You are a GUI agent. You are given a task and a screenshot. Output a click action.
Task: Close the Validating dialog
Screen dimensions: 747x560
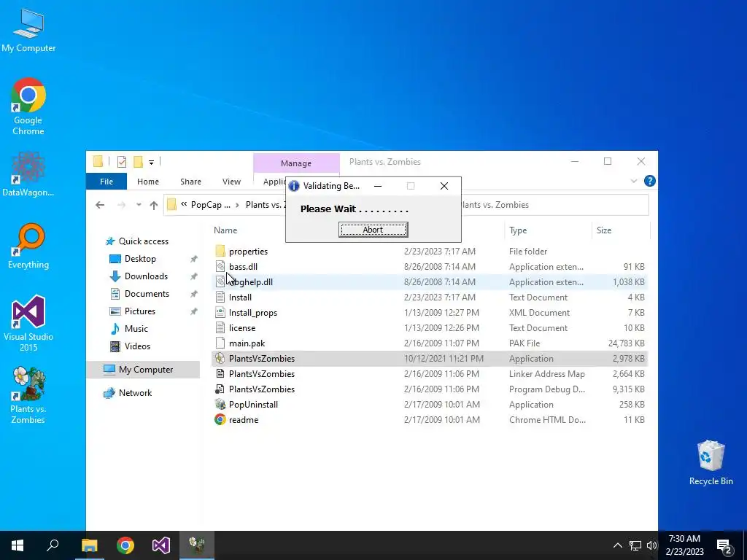click(444, 186)
